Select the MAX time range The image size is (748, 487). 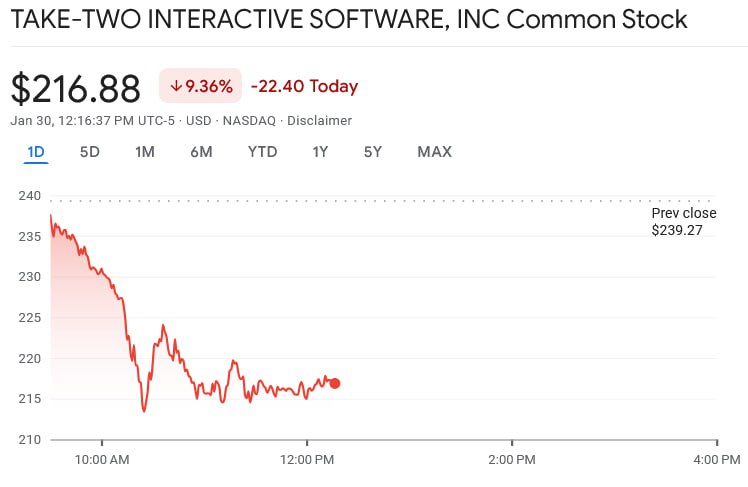pos(434,152)
